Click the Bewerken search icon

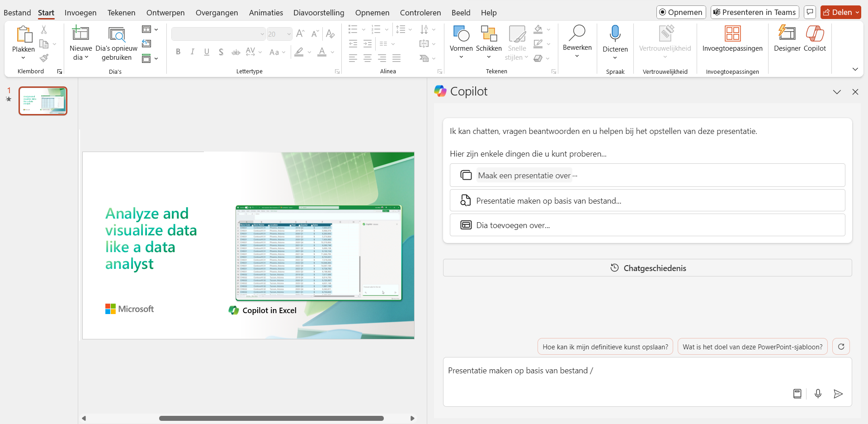[x=577, y=33]
